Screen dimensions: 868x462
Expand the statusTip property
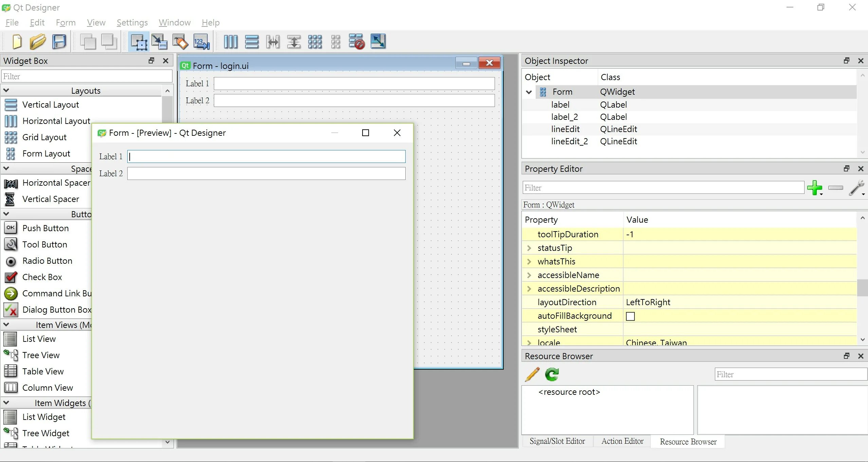[529, 248]
